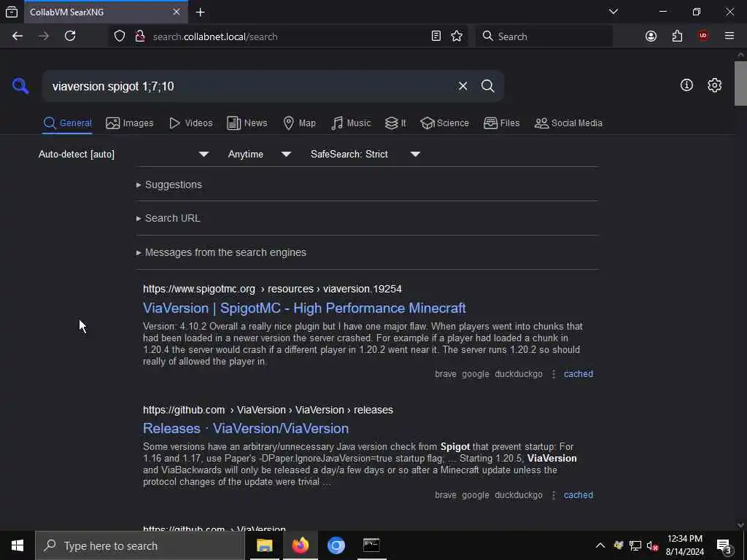The width and height of the screenshot is (747, 560).
Task: Open more options dots for SpigotMC result
Action: tap(553, 374)
